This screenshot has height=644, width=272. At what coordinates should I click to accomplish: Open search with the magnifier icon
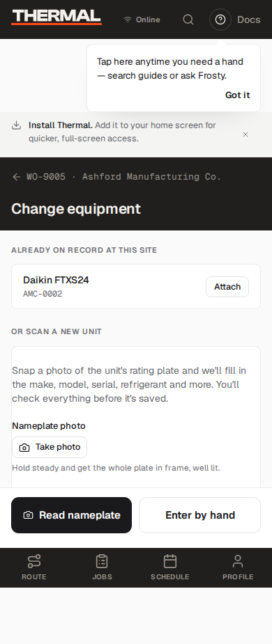pyautogui.click(x=188, y=19)
